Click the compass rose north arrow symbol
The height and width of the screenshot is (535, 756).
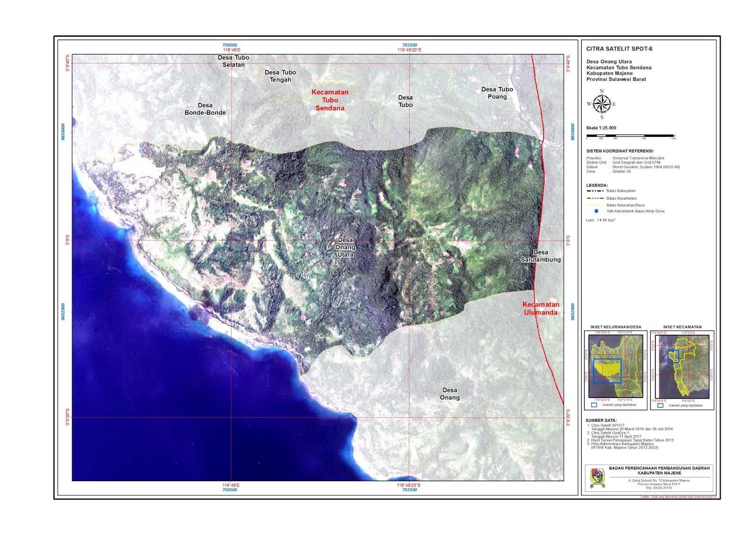pyautogui.click(x=601, y=104)
